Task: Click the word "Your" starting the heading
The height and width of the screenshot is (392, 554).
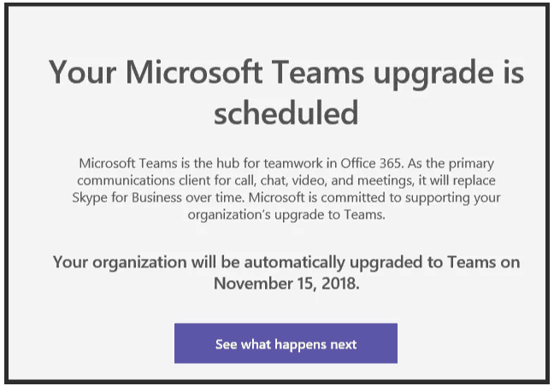Action: tap(82, 72)
